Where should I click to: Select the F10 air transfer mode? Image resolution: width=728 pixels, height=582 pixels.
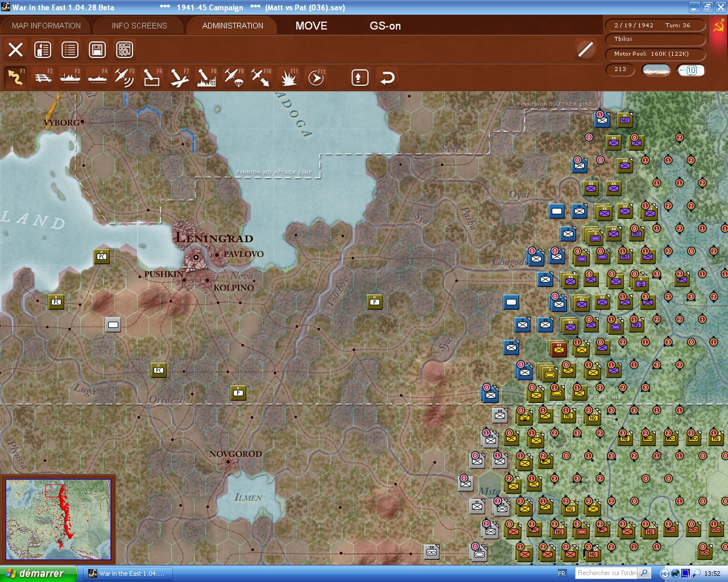[x=261, y=77]
